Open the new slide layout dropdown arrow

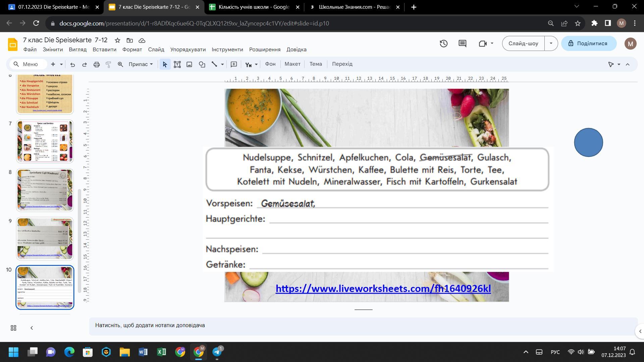click(61, 64)
